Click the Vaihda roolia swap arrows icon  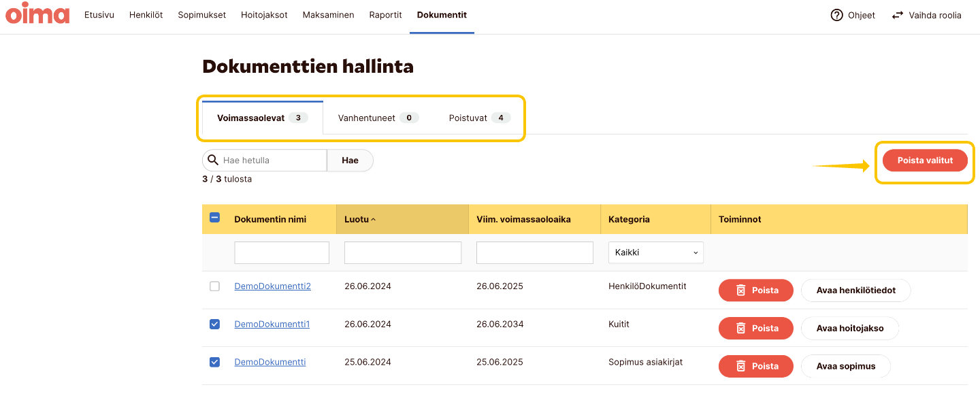coord(898,15)
